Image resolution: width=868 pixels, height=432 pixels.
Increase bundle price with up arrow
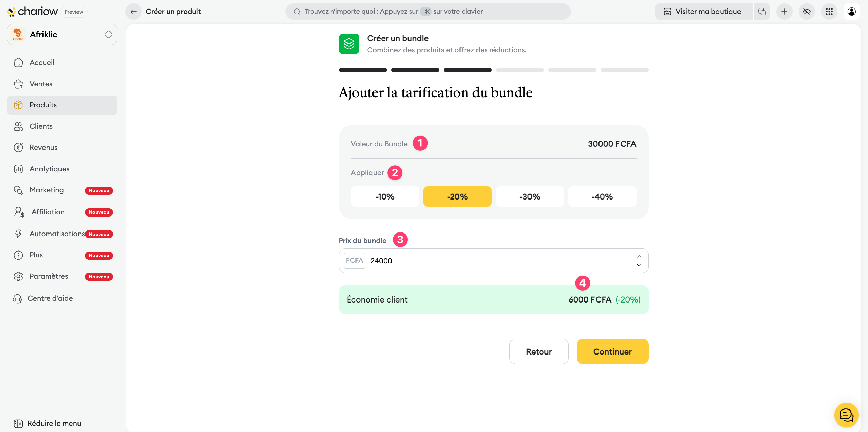[x=639, y=256]
